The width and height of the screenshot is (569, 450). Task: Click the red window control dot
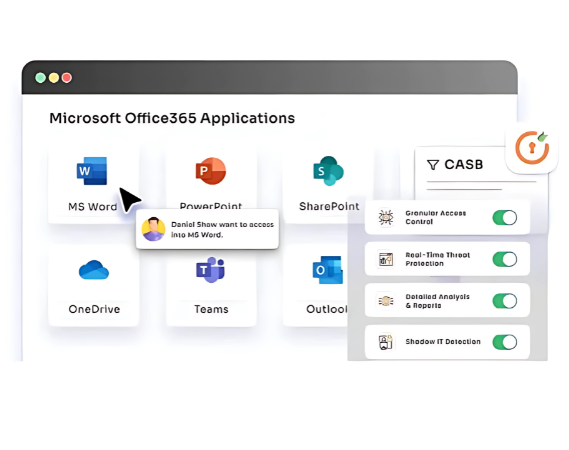pos(67,78)
